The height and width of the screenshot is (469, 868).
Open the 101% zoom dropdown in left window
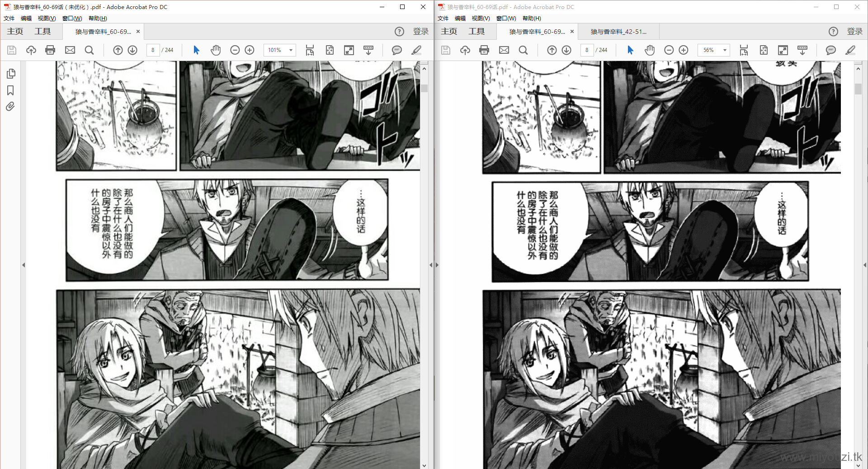(x=291, y=50)
